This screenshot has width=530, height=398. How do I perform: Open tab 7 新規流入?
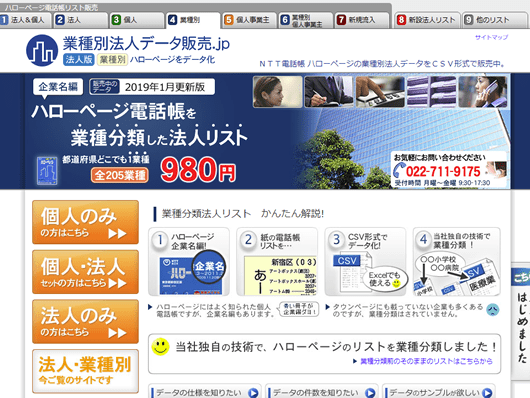[362, 20]
